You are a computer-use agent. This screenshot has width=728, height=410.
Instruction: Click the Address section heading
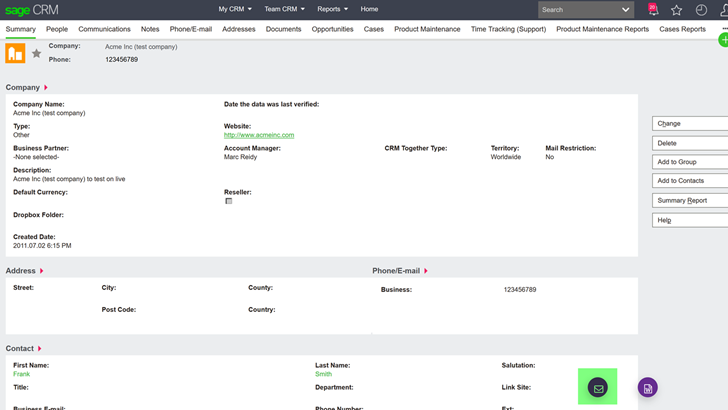[20, 271]
